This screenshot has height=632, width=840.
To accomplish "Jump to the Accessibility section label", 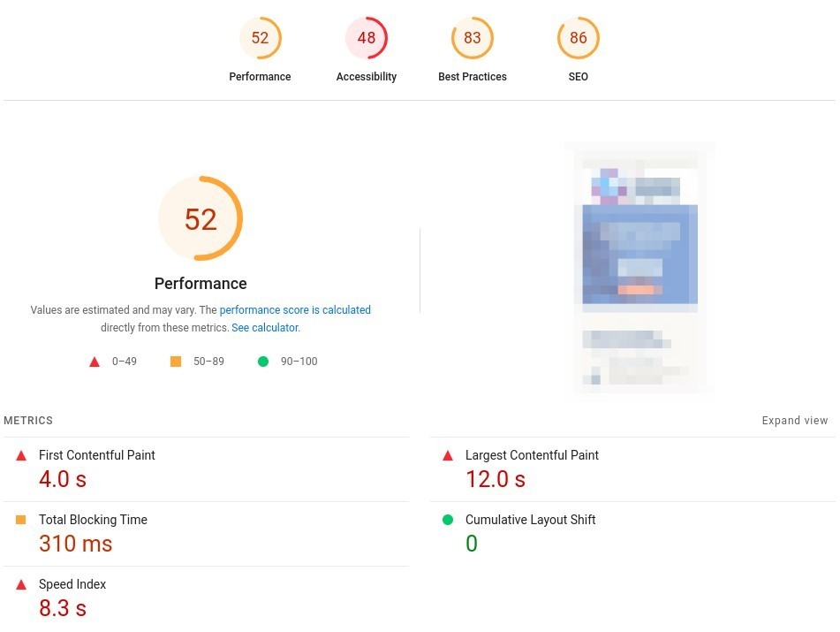I will [x=367, y=77].
